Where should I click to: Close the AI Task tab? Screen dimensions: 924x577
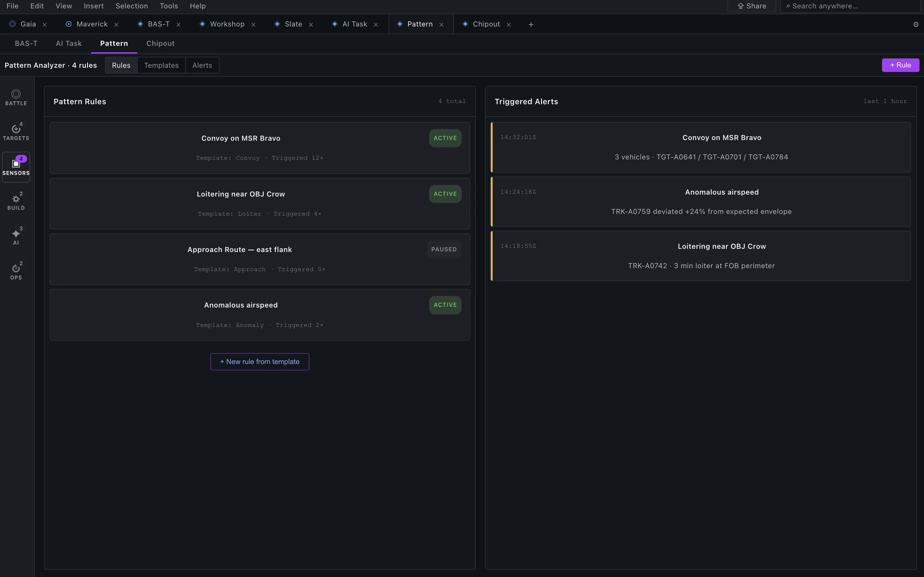coord(376,25)
